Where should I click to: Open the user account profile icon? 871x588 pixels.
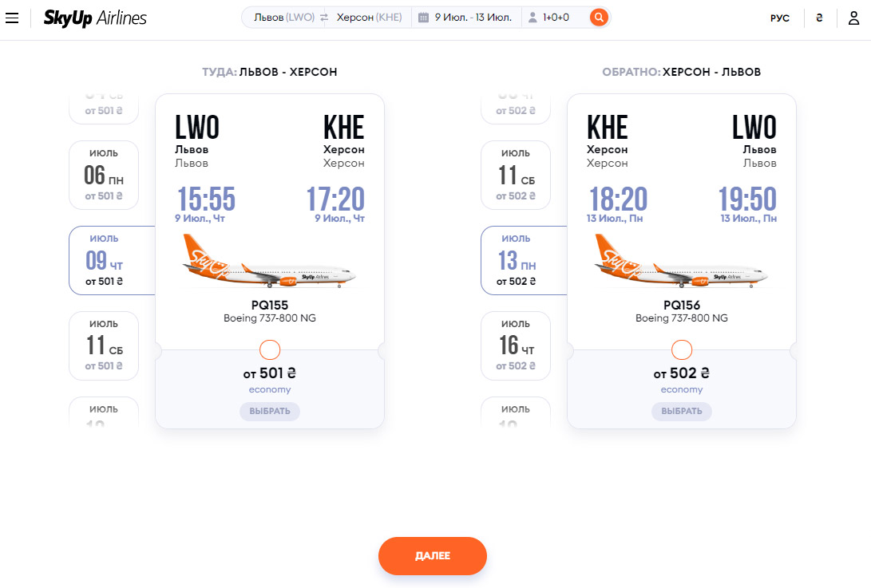[x=853, y=18]
